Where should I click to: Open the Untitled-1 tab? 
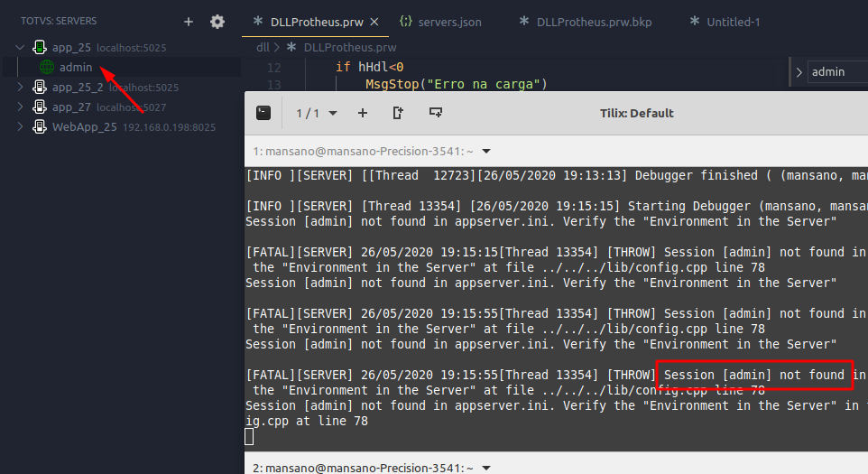pos(725,22)
